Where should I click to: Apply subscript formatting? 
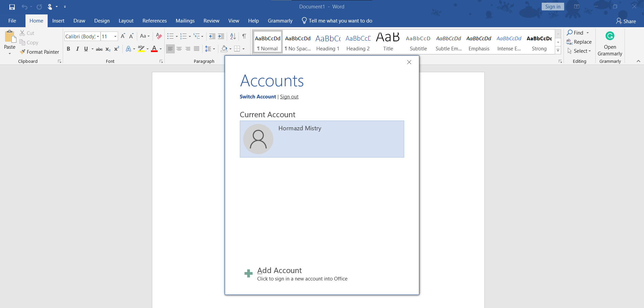click(108, 49)
